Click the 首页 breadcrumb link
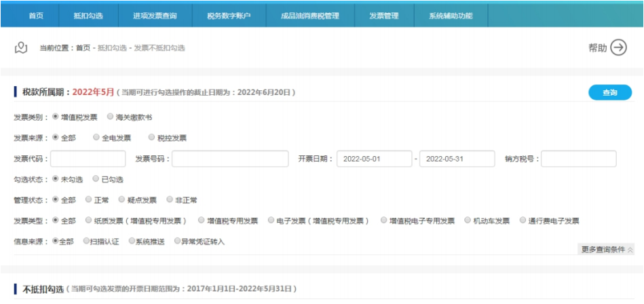This screenshot has width=644, height=304. coord(83,48)
